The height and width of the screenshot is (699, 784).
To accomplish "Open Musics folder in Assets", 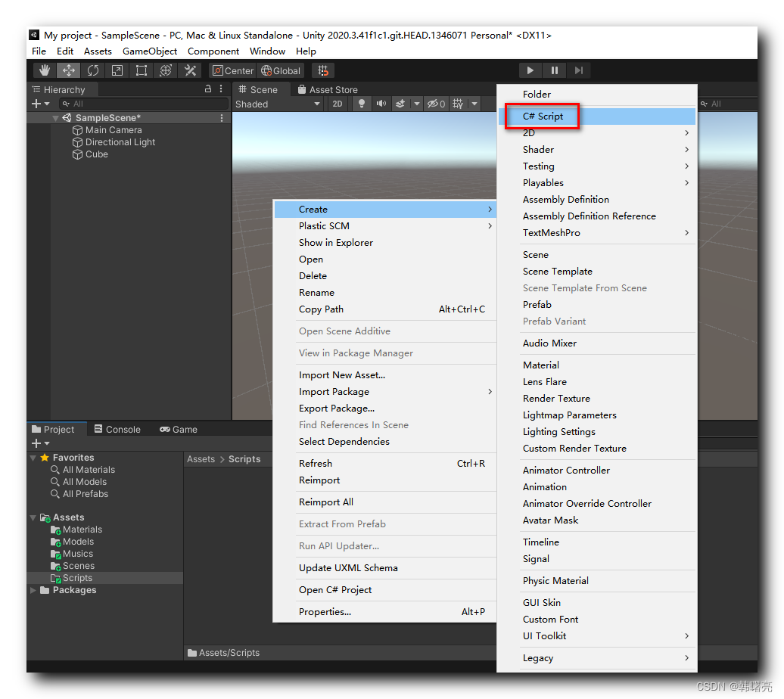I will coord(72,554).
